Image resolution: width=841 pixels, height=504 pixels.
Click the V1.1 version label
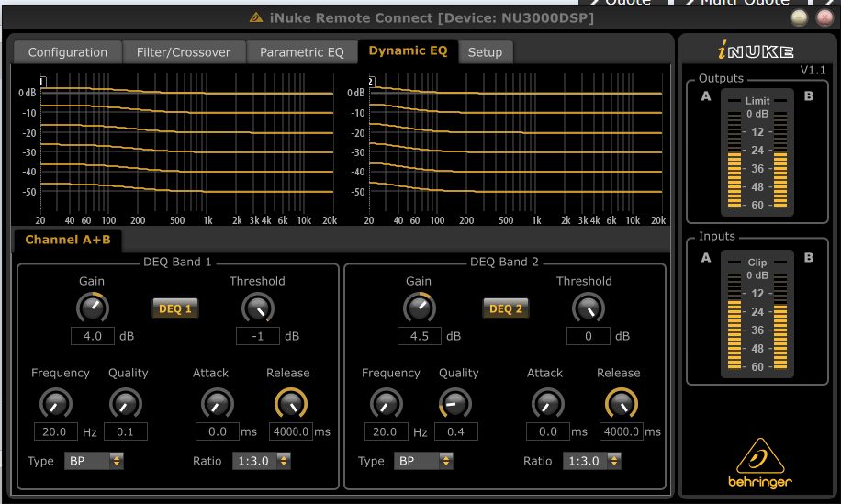point(813,70)
